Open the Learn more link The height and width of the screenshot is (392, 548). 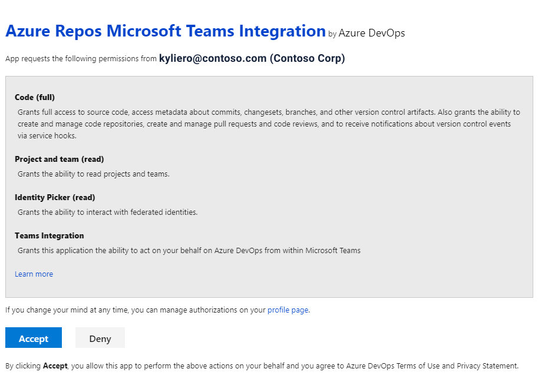34,274
